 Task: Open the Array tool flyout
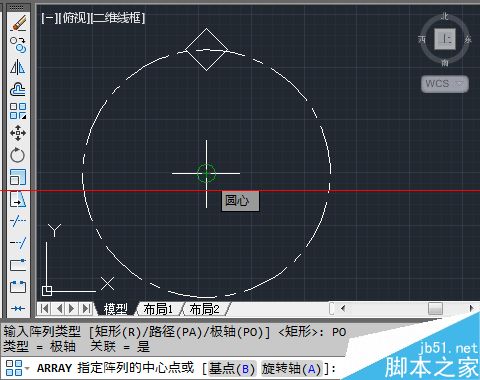pos(18,111)
